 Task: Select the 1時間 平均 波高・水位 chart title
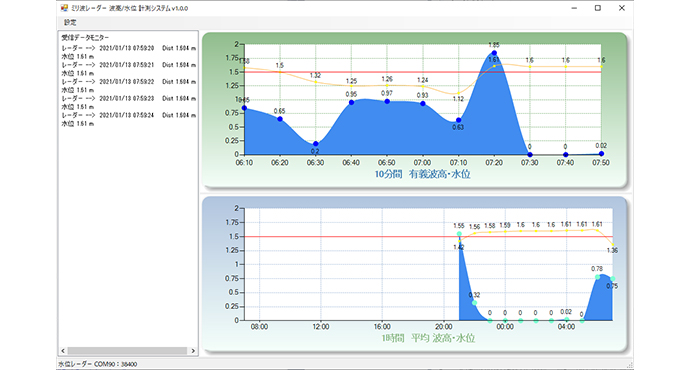[428, 338]
